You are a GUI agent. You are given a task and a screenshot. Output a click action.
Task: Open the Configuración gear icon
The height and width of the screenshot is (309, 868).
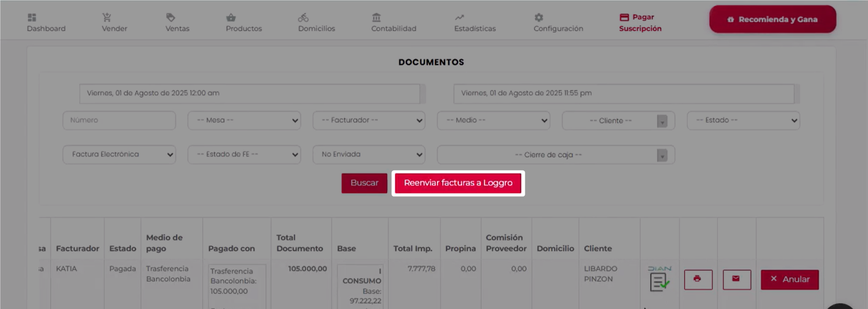coord(539,17)
